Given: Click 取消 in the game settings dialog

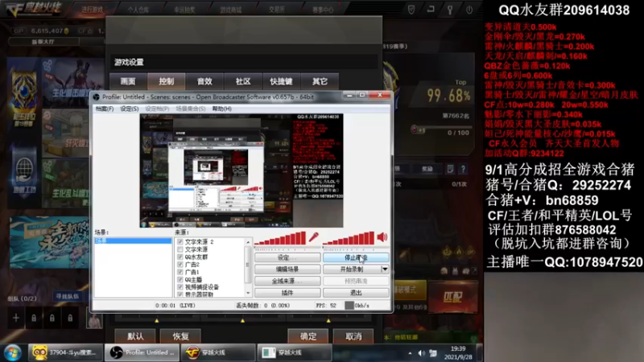Looking at the screenshot, I should pos(353,336).
